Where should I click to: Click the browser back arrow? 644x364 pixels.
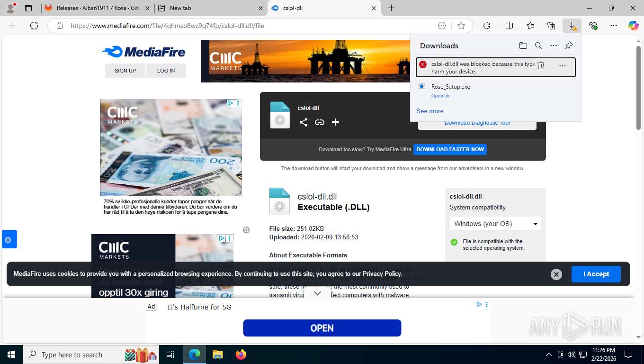pos(13,26)
